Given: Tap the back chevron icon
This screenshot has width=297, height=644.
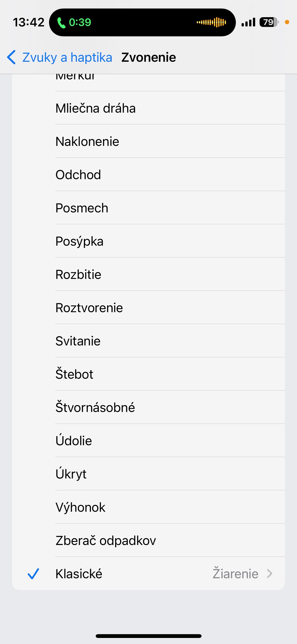Looking at the screenshot, I should (x=12, y=57).
